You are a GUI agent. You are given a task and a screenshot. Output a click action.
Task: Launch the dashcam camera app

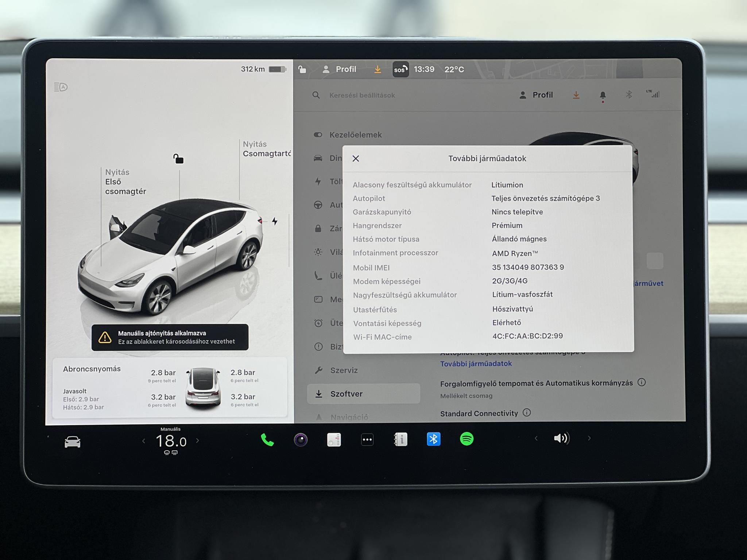(x=301, y=440)
